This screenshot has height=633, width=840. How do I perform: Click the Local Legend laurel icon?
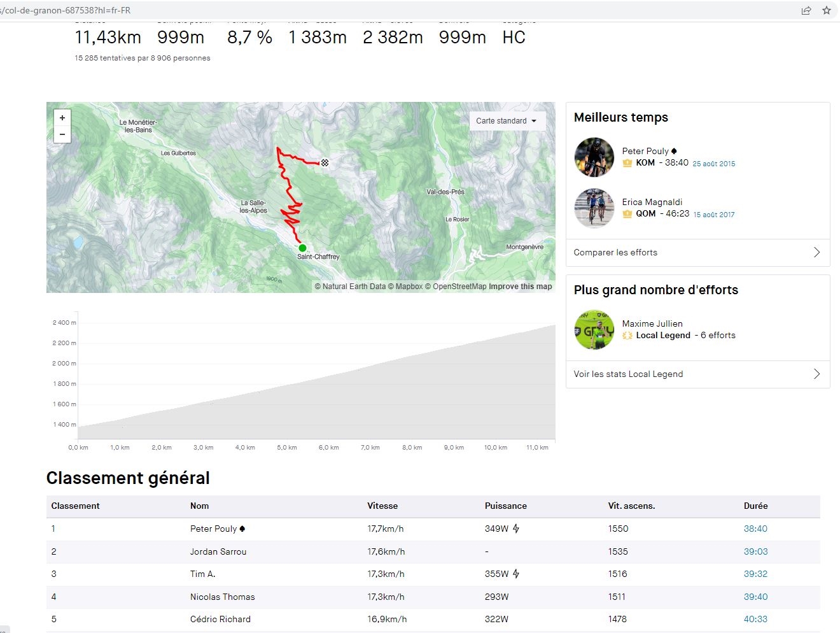point(627,336)
